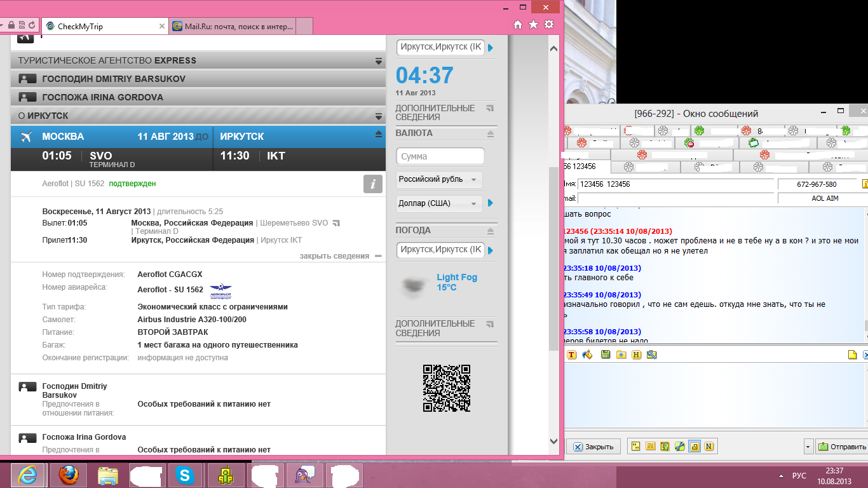Click the Aeroflot logo

[x=220, y=290]
